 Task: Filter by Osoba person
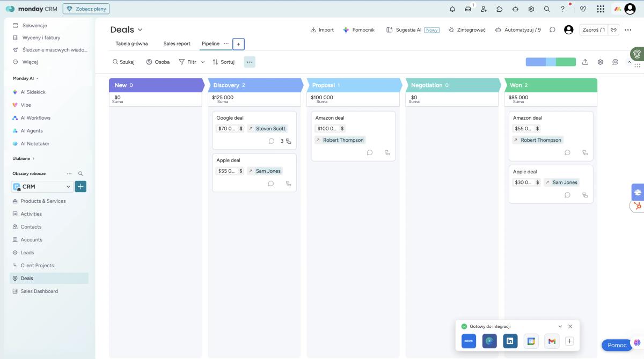coord(158,62)
